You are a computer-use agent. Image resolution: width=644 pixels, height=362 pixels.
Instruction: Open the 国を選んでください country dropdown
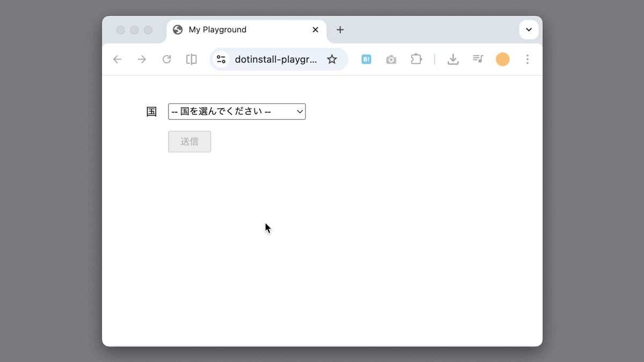[237, 111]
